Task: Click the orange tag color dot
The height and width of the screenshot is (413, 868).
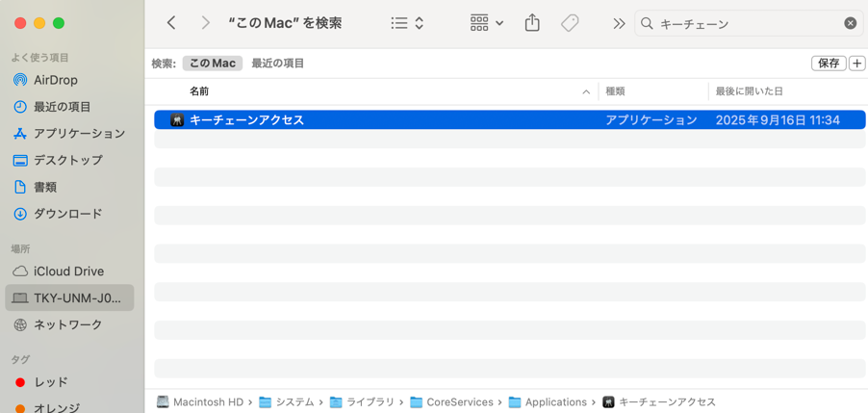Action: click(x=20, y=408)
